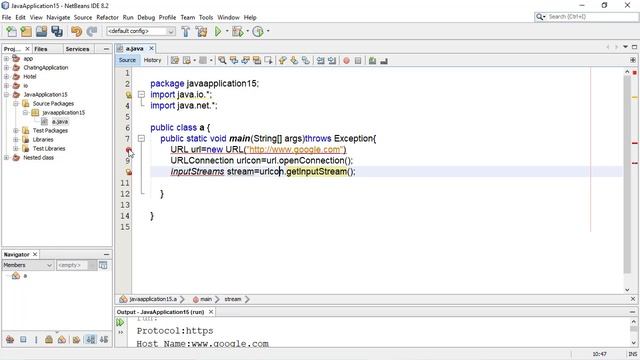Open the Source menu
This screenshot has width=640, height=360.
[83, 18]
